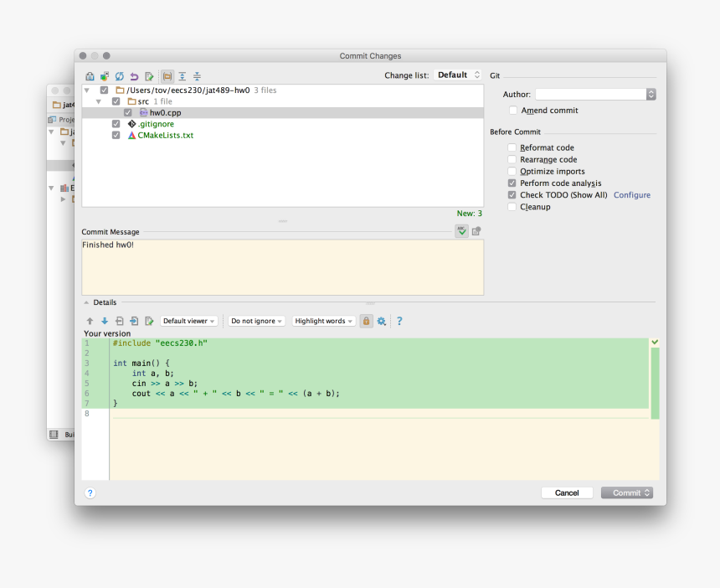
Task: Open the Change list dropdown
Action: tap(458, 75)
